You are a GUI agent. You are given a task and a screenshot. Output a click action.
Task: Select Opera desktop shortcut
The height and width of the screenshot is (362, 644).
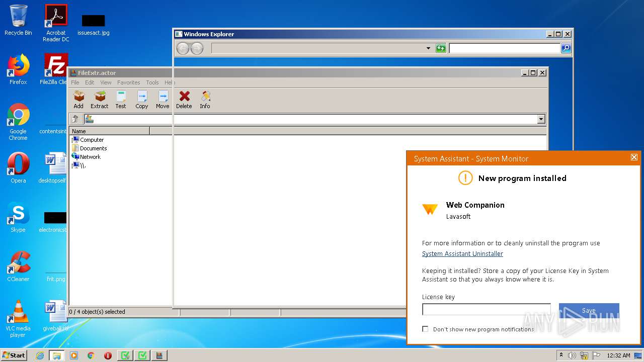tap(18, 168)
